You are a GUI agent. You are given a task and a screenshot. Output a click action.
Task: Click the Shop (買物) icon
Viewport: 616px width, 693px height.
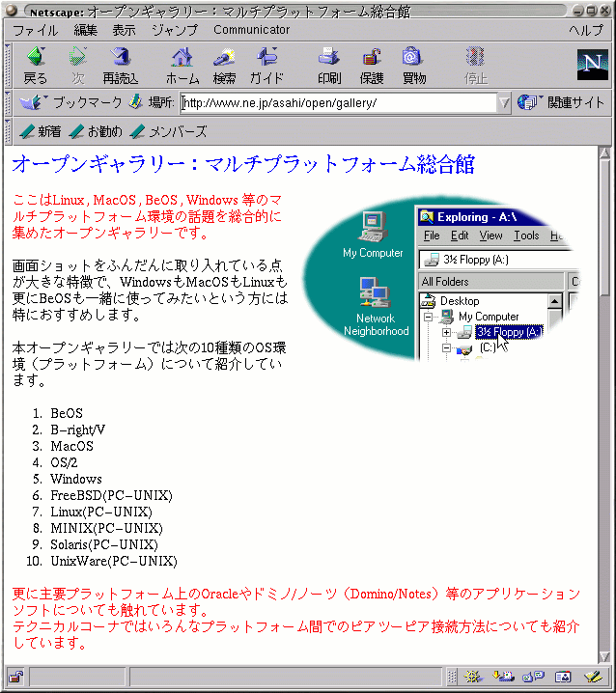[414, 66]
